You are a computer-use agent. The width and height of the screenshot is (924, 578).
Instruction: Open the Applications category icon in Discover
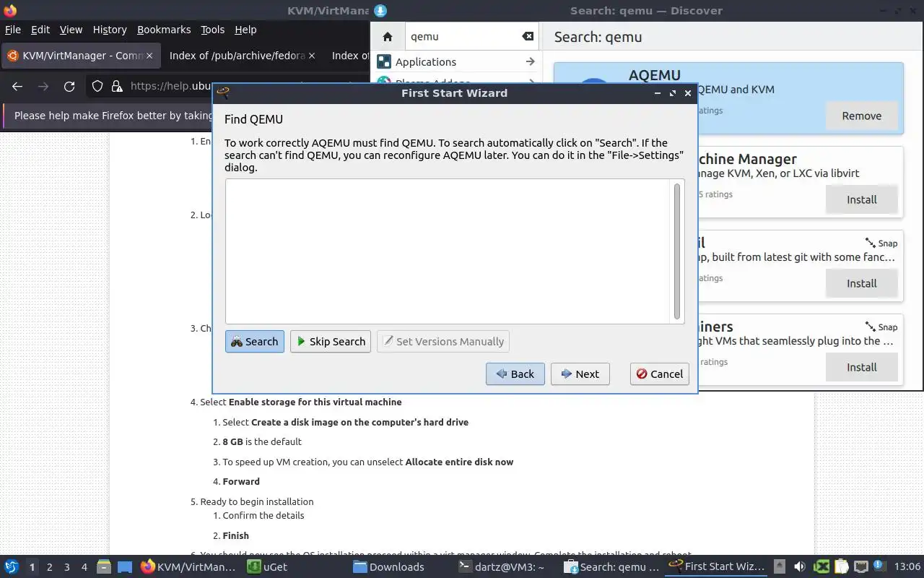(384, 62)
